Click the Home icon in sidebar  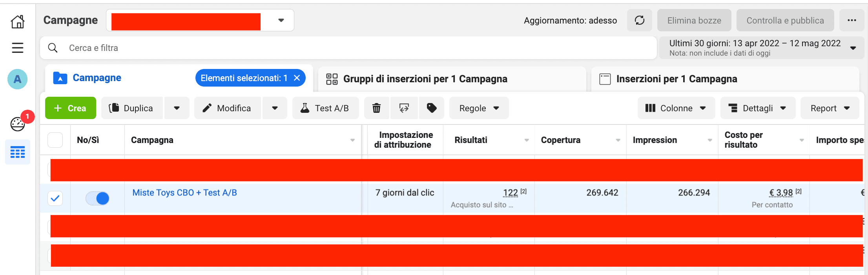[x=18, y=22]
